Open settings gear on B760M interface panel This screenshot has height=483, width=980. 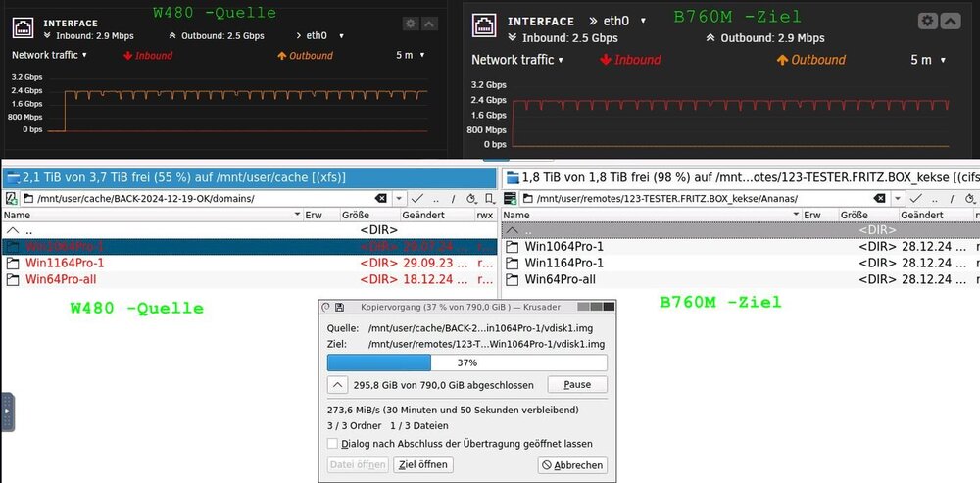click(x=928, y=22)
